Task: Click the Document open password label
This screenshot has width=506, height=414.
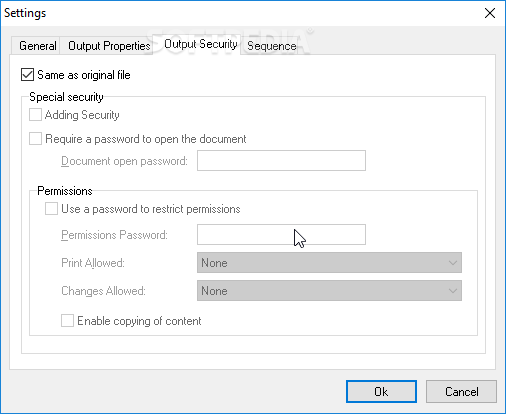Action: point(124,161)
